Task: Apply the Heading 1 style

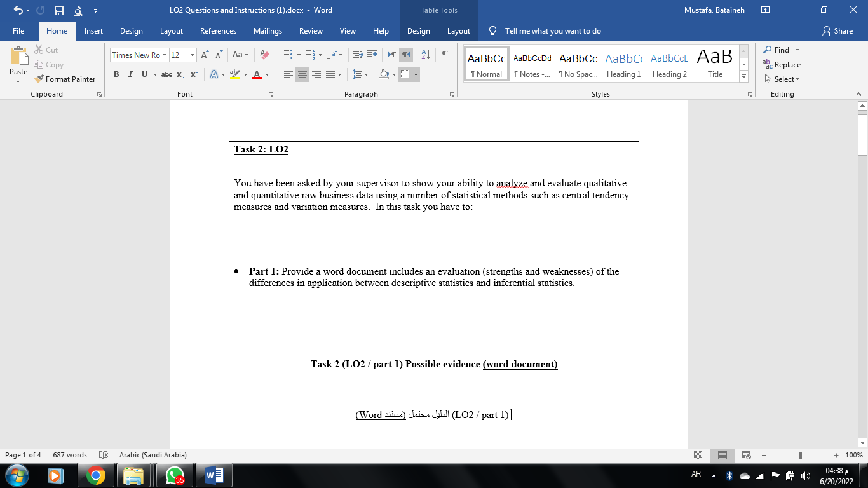Action: click(623, 64)
